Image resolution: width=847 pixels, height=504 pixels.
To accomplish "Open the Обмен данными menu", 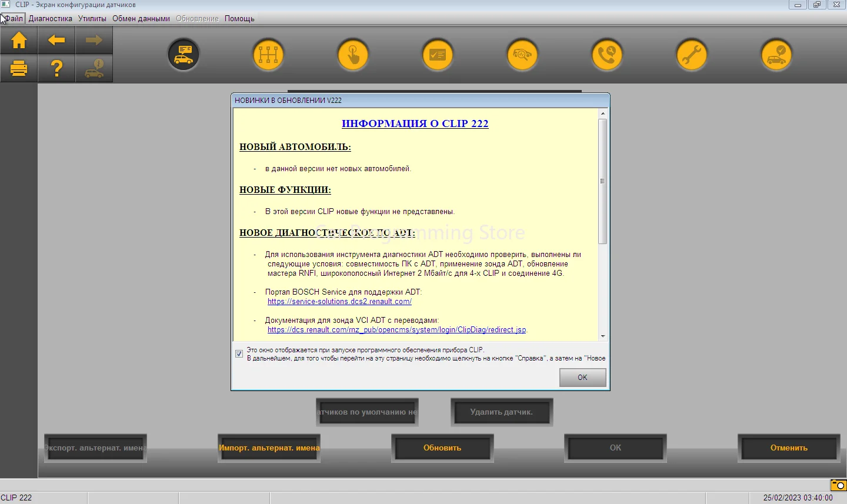I will 141,18.
